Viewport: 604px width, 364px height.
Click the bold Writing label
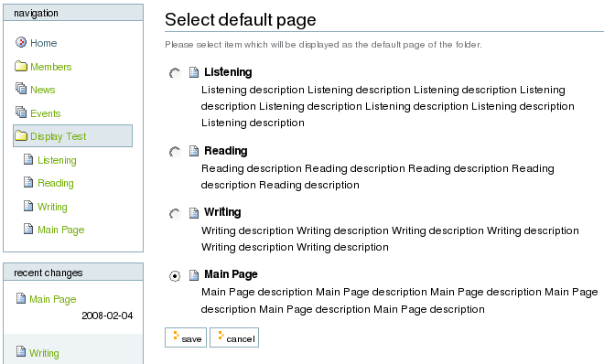(222, 212)
